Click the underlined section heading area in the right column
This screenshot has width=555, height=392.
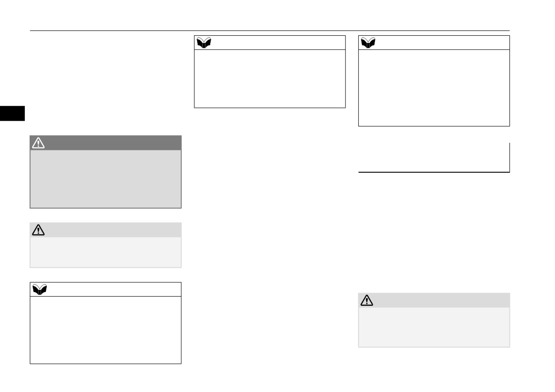434,157
